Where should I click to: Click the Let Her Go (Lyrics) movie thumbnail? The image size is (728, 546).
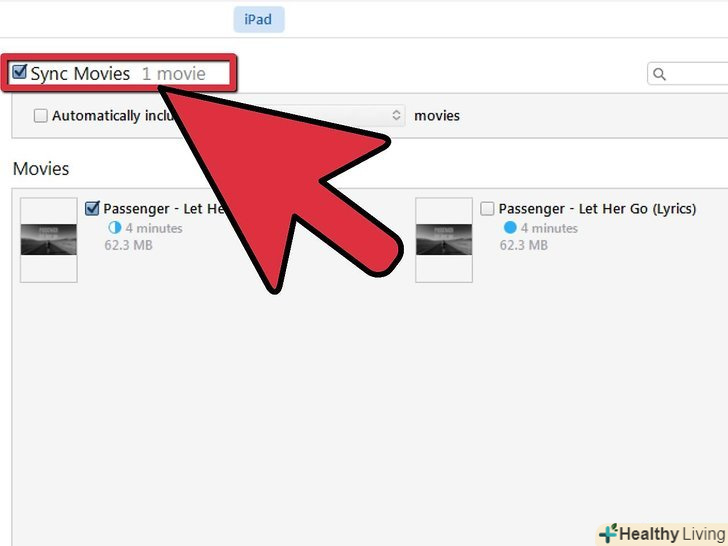point(444,240)
